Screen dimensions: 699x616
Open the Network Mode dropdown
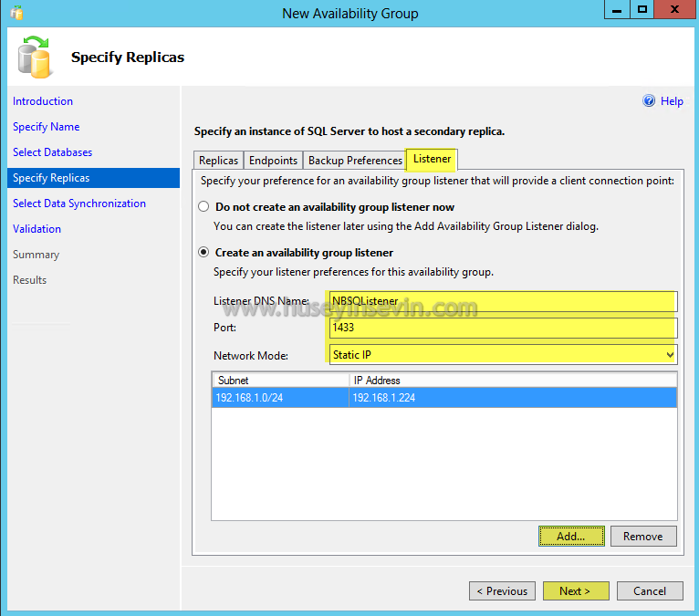[x=504, y=355]
